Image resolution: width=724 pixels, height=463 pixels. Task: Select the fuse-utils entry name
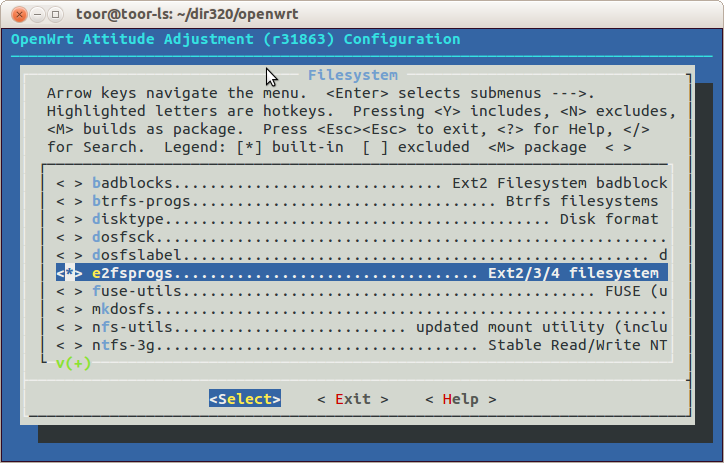click(x=137, y=291)
